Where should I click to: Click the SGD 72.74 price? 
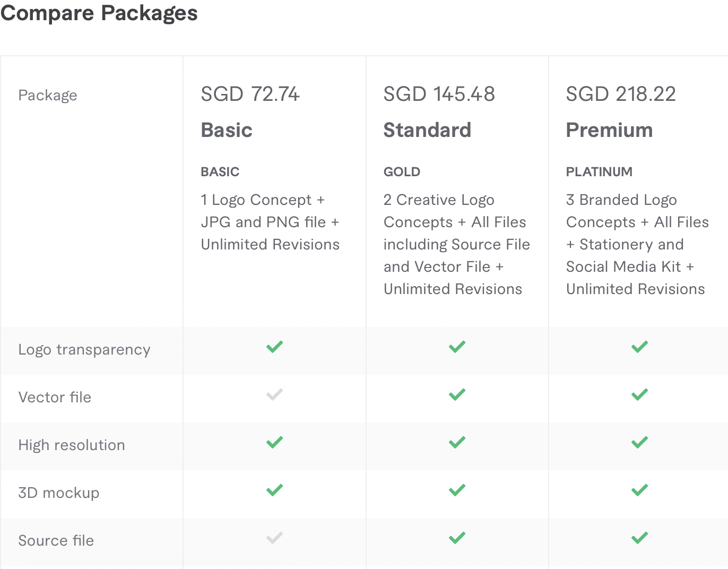tap(250, 94)
